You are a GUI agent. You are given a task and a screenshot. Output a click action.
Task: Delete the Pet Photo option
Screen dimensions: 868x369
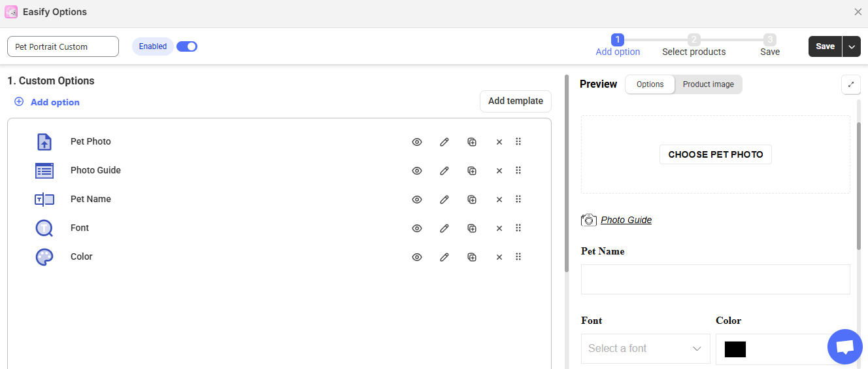499,142
